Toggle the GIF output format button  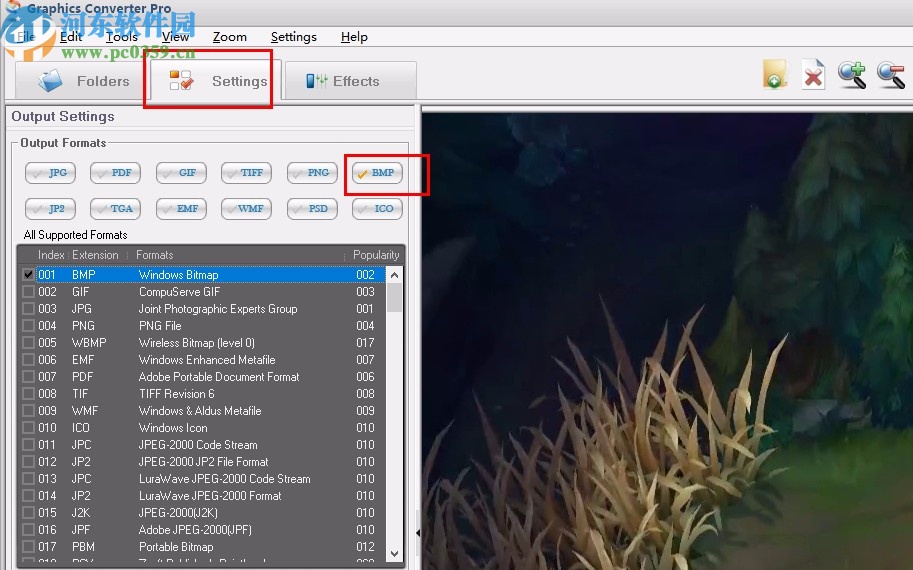tap(181, 173)
